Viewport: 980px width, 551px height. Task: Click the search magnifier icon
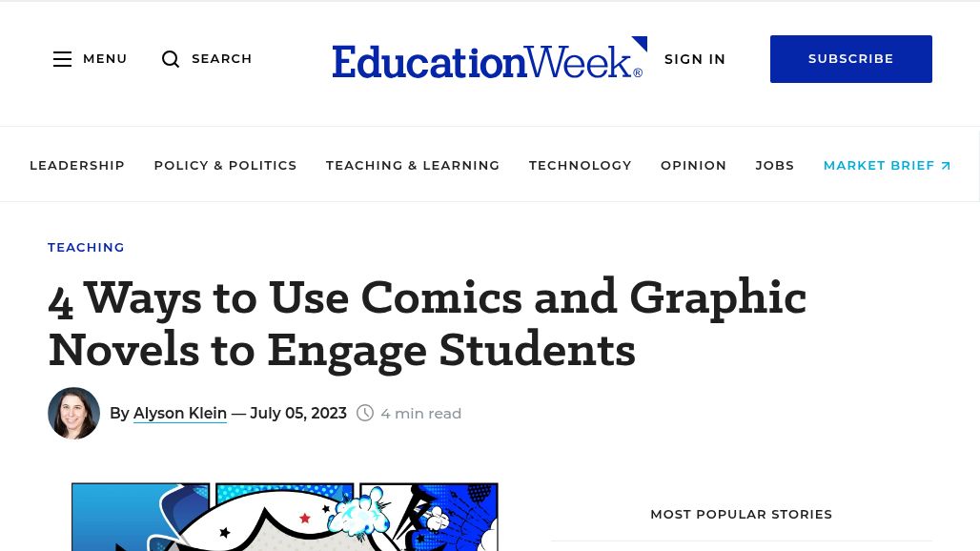pyautogui.click(x=171, y=59)
